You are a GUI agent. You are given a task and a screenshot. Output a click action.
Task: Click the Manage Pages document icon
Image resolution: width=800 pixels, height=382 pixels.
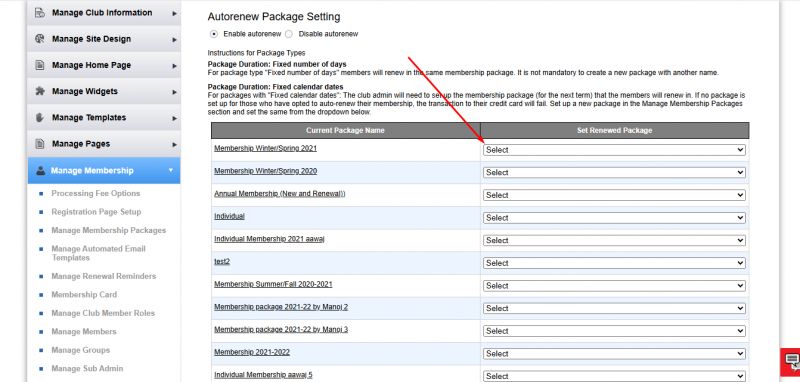point(40,144)
